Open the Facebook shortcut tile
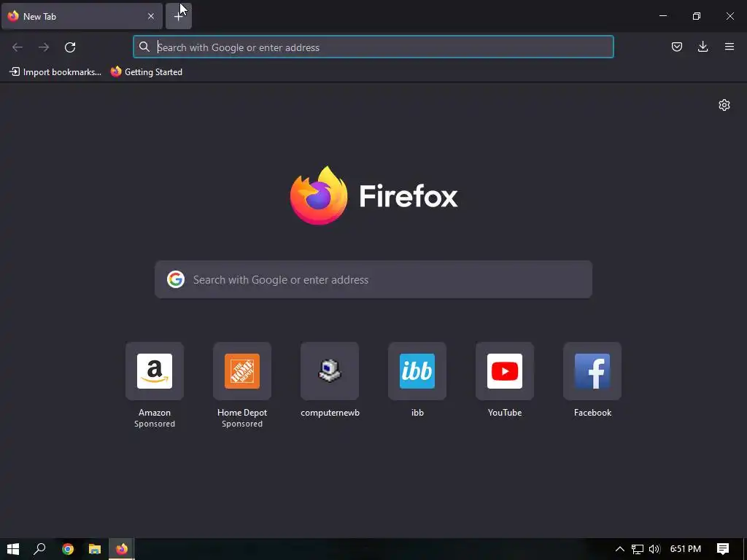This screenshot has width=747, height=560. tap(592, 371)
